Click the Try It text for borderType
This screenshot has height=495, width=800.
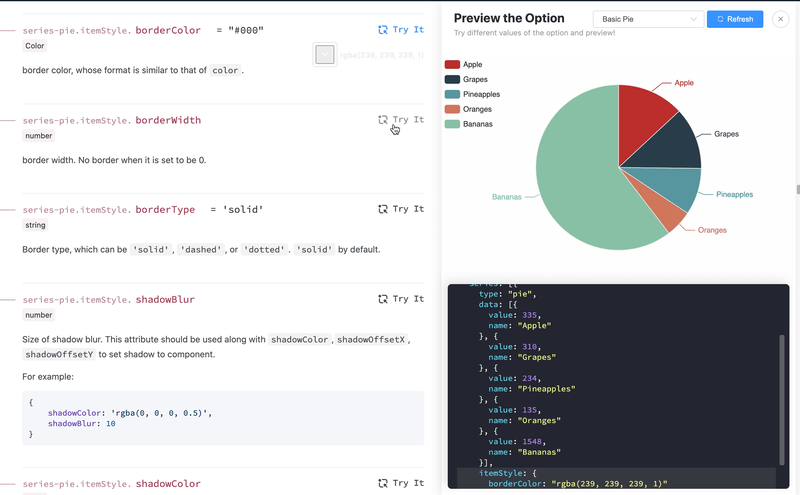(408, 209)
